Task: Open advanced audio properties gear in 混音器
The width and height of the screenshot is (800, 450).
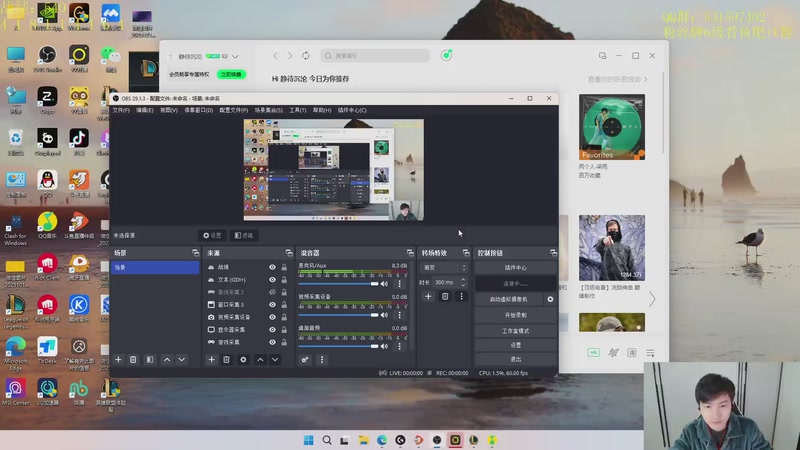Action: (x=305, y=360)
